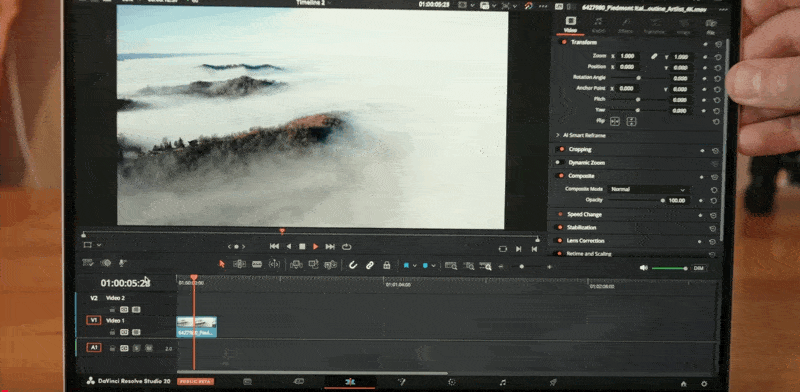
Task: Click the timeline zoom out minus button
Action: (501, 266)
